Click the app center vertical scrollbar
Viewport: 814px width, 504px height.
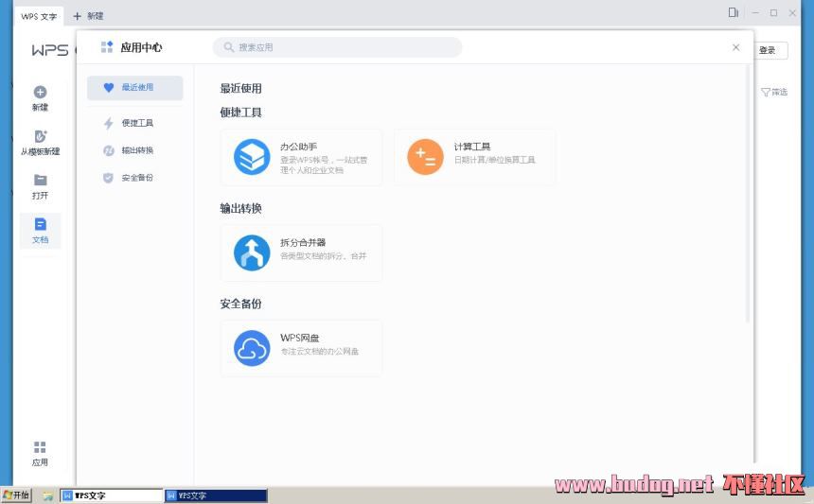click(x=748, y=189)
